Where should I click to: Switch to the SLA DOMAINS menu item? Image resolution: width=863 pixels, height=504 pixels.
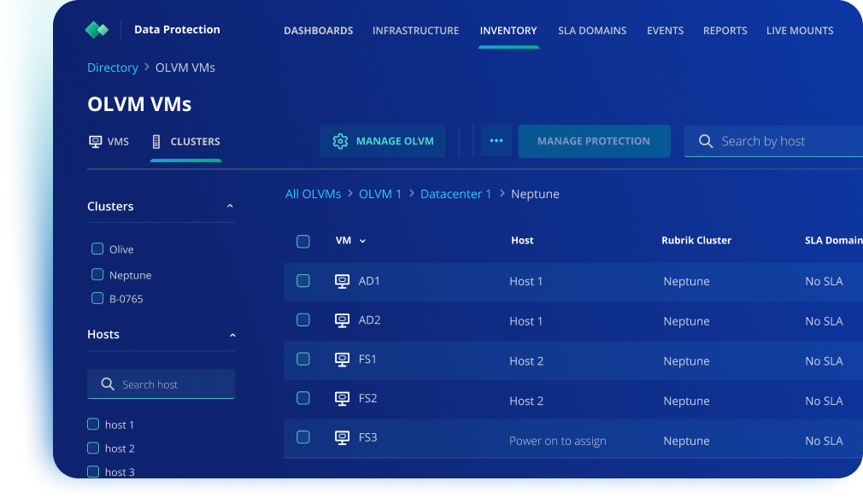tap(592, 30)
